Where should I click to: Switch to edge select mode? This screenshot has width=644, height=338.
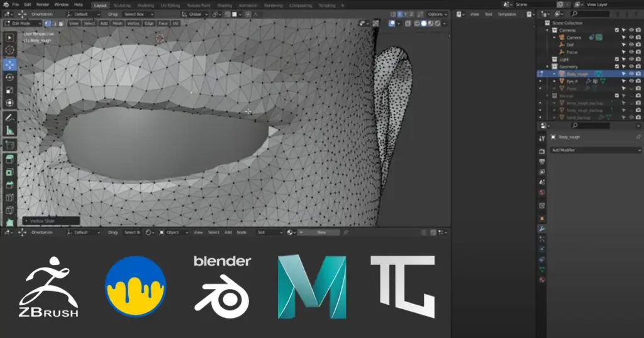[54, 23]
